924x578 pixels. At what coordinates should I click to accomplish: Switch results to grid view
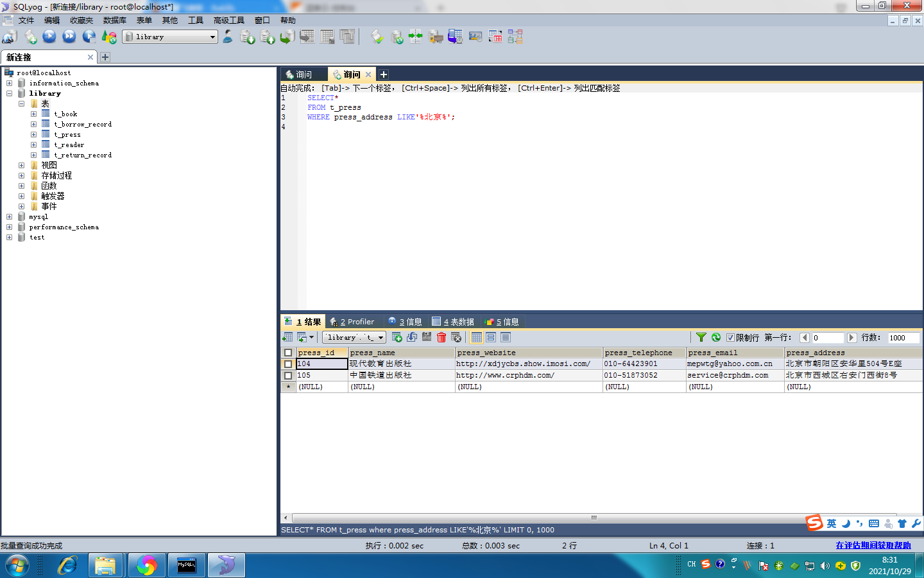[x=477, y=337]
